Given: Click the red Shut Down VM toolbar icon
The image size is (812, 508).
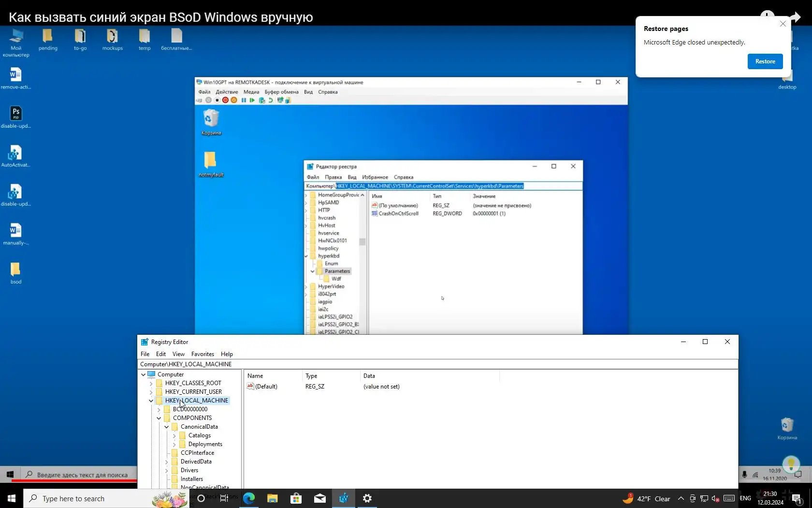Looking at the screenshot, I should (x=225, y=100).
